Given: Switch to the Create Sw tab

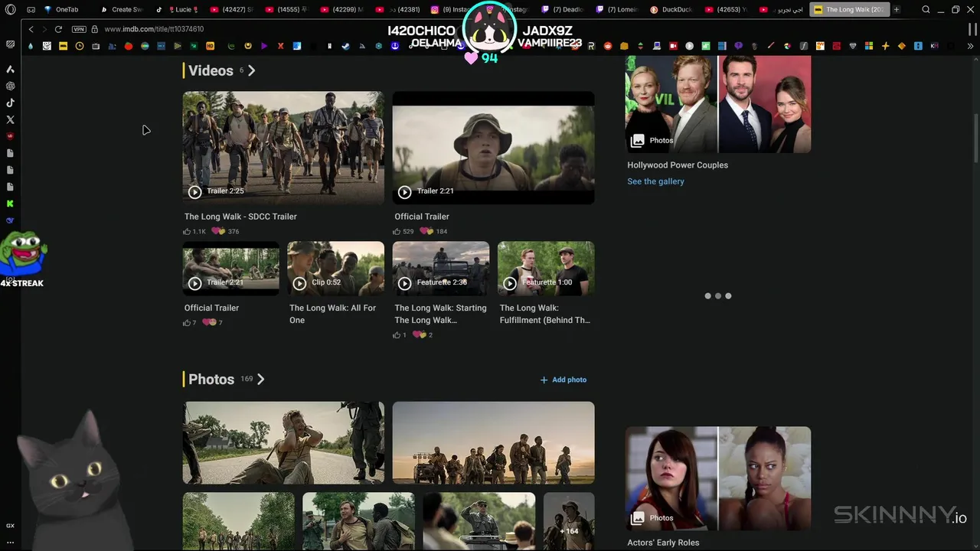Looking at the screenshot, I should click(122, 9).
